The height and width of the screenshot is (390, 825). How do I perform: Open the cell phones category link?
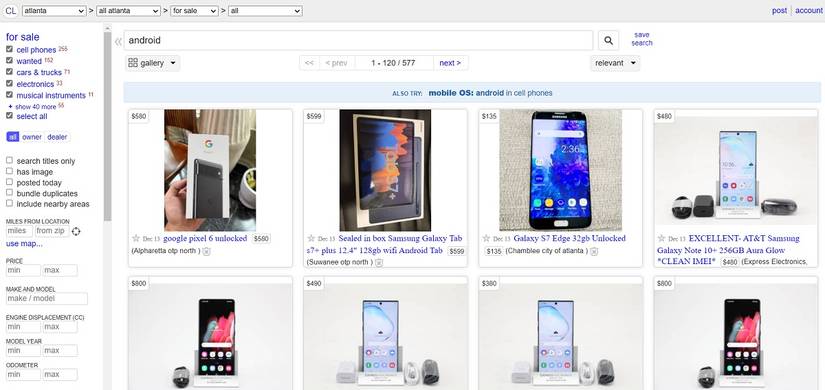tap(36, 49)
